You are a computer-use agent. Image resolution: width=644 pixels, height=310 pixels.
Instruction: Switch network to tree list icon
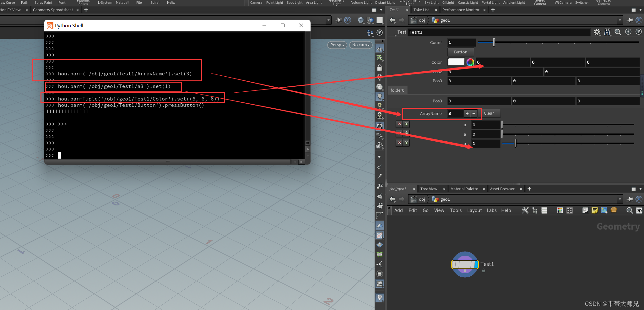point(535,210)
